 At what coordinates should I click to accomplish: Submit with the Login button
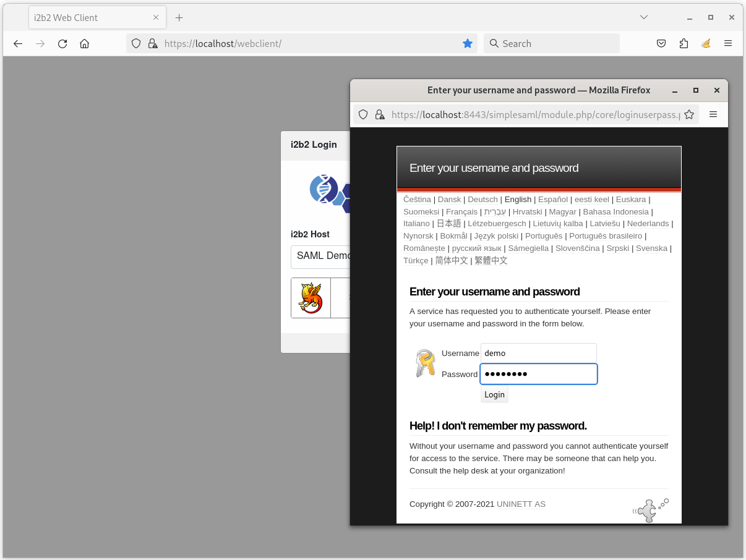tap(494, 394)
